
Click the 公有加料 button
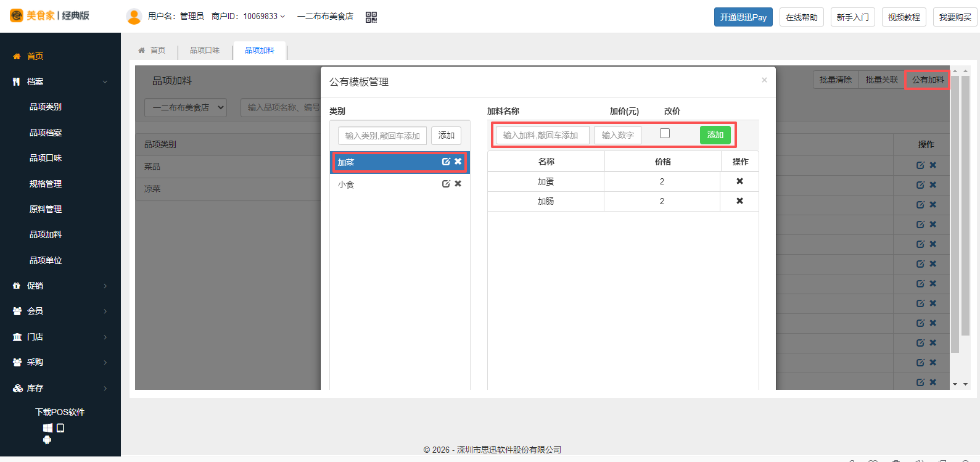[x=928, y=80]
